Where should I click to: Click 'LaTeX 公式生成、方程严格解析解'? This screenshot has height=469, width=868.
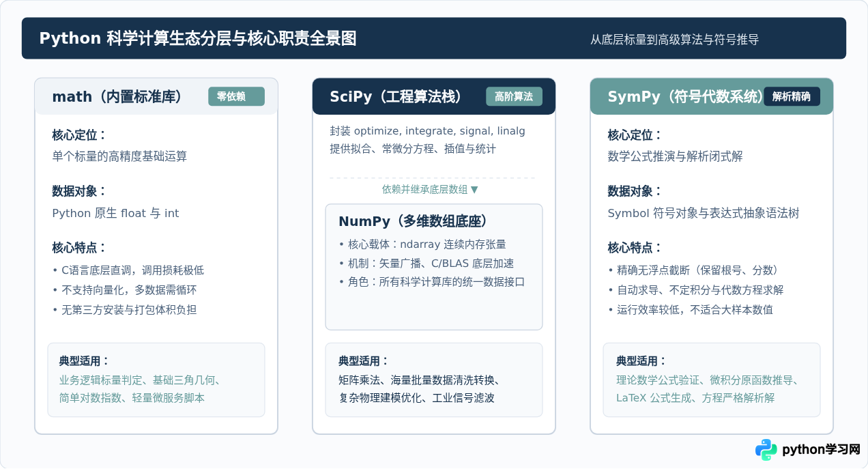[x=695, y=397]
